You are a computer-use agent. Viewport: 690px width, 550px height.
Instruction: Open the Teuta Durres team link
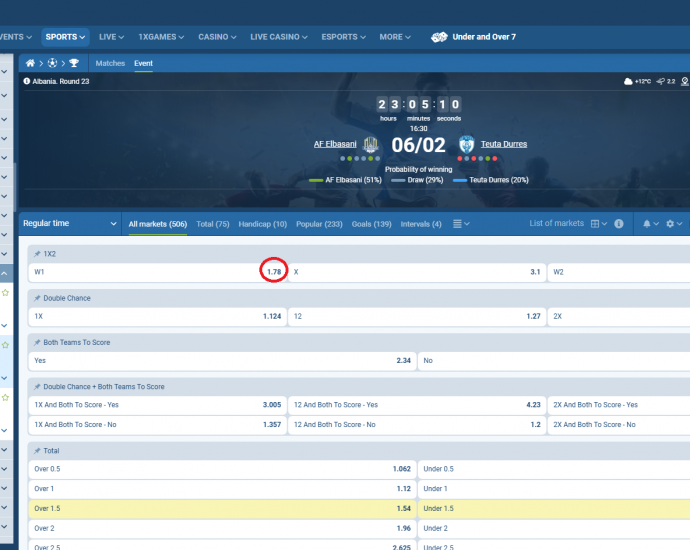(503, 144)
